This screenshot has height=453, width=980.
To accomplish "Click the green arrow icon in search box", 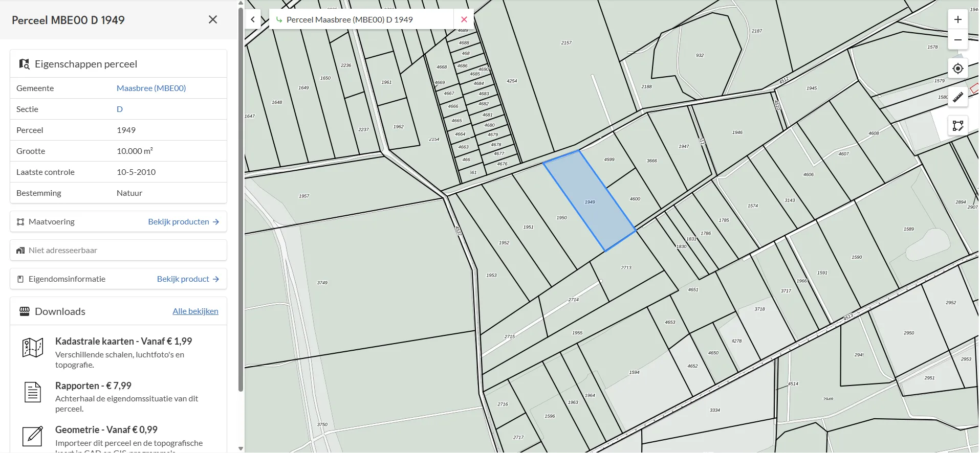I will coord(279,20).
